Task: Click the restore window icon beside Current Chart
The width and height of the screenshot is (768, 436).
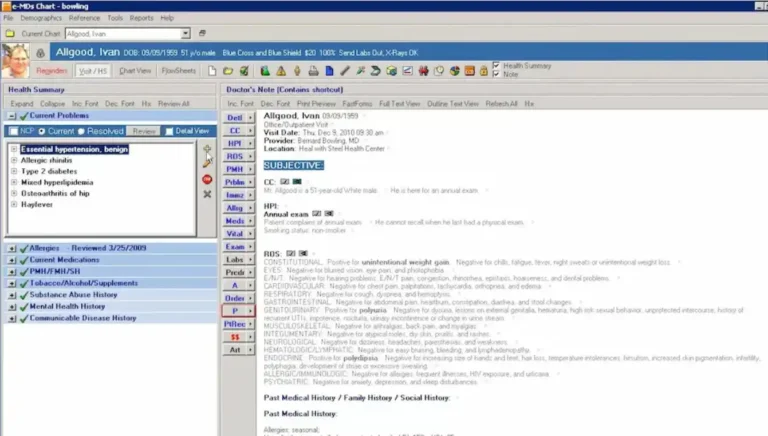Action: [x=202, y=33]
